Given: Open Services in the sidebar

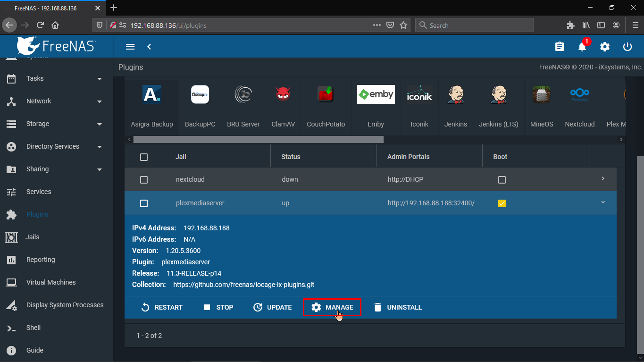Looking at the screenshot, I should pyautogui.click(x=57, y=192).
